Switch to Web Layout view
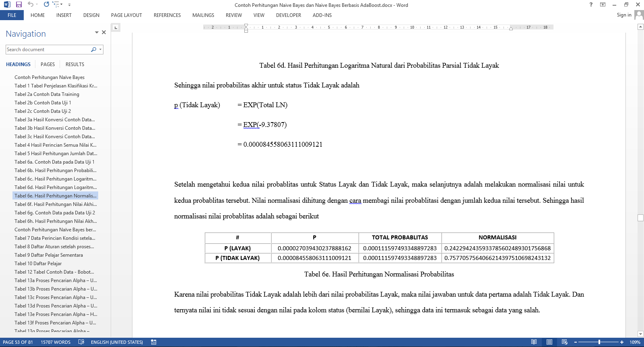The image size is (644, 347). point(564,342)
